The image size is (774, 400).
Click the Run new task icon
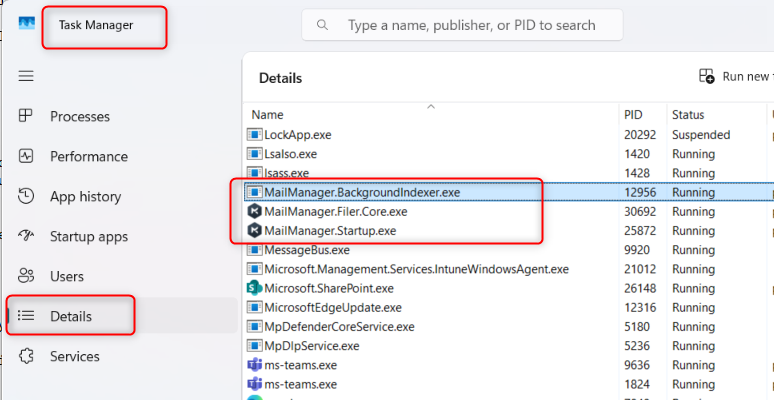pyautogui.click(x=707, y=77)
